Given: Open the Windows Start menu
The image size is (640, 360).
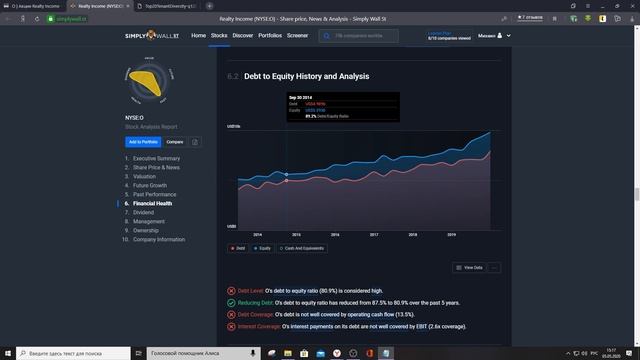Looking at the screenshot, I should coord(8,353).
